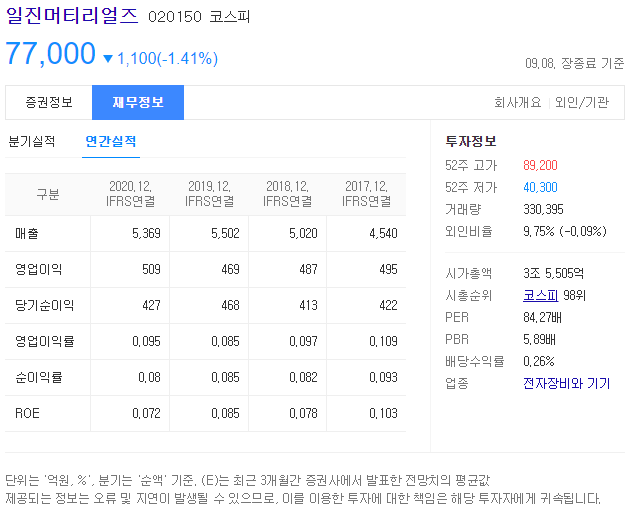This screenshot has height=513, width=633.
Task: Click the 2019 매출 value 5,502
Action: [x=225, y=233]
